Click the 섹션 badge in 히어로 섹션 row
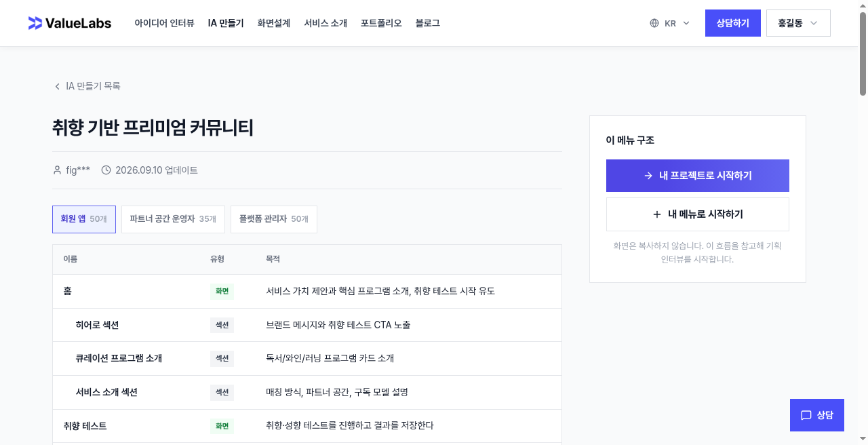The width and height of the screenshot is (868, 445). pyautogui.click(x=222, y=325)
